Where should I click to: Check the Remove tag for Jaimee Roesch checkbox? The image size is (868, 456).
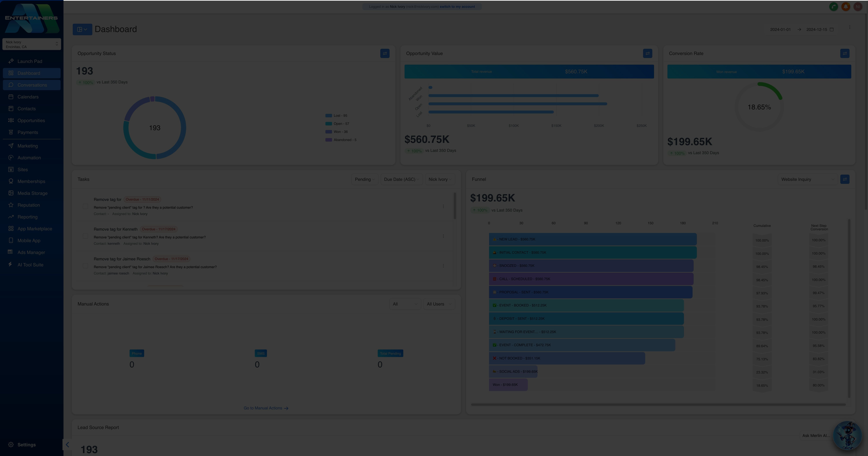click(x=85, y=266)
